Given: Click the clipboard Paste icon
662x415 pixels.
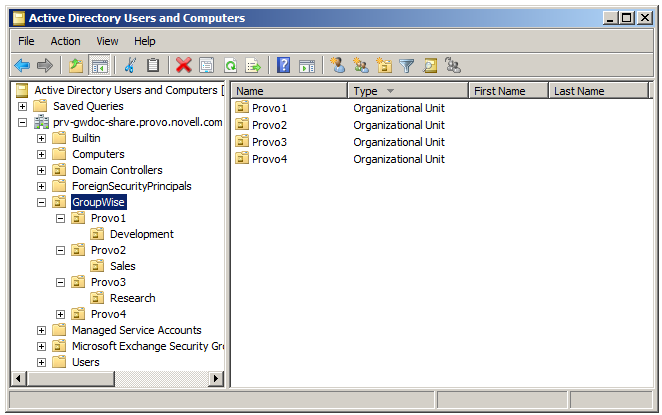Looking at the screenshot, I should (153, 65).
